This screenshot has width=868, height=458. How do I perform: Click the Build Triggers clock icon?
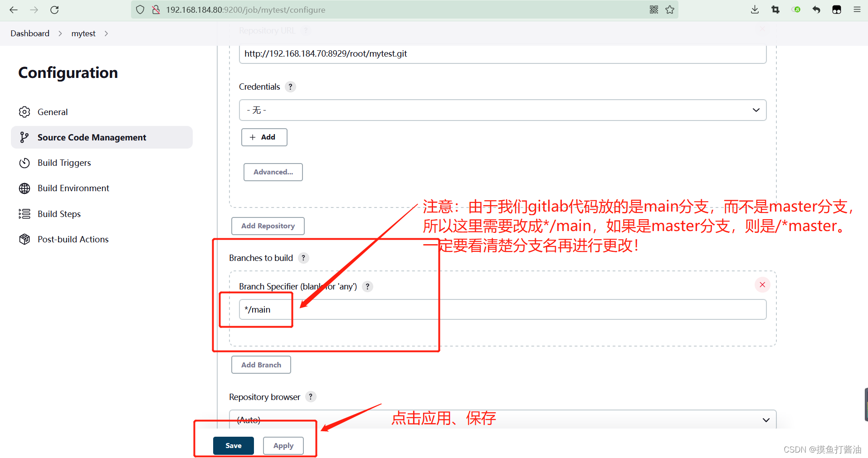pyautogui.click(x=24, y=163)
